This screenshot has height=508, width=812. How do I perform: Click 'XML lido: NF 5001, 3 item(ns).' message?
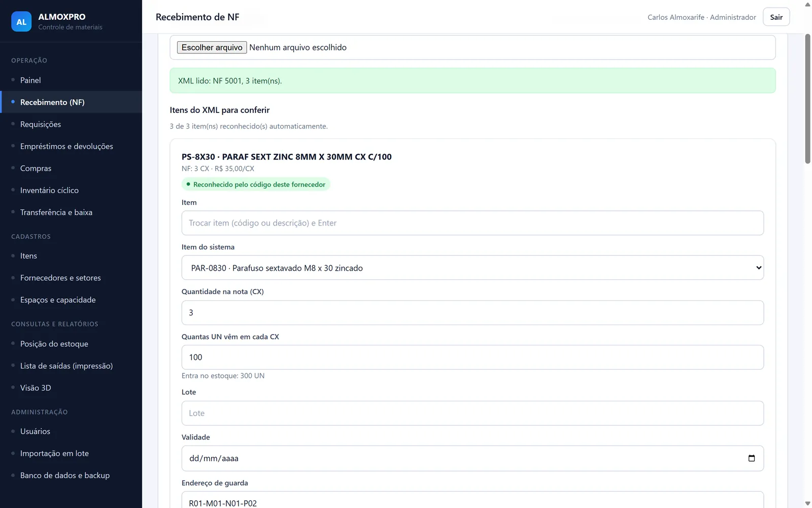230,81
